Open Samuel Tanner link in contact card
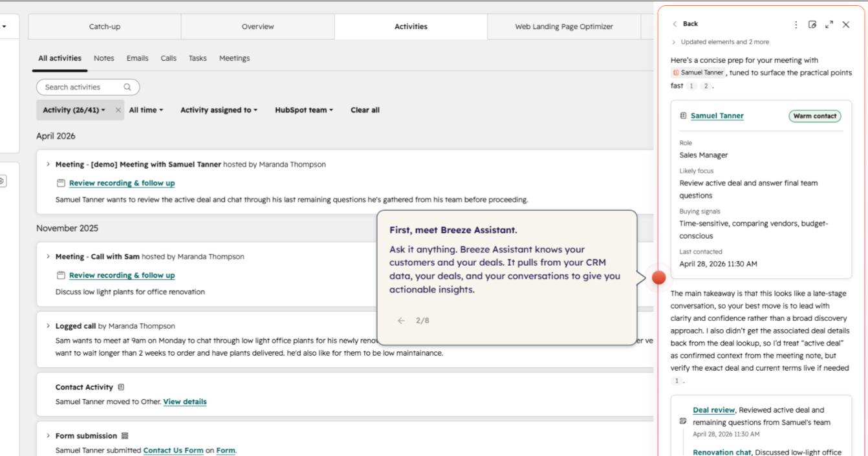This screenshot has height=456, width=868. (717, 116)
